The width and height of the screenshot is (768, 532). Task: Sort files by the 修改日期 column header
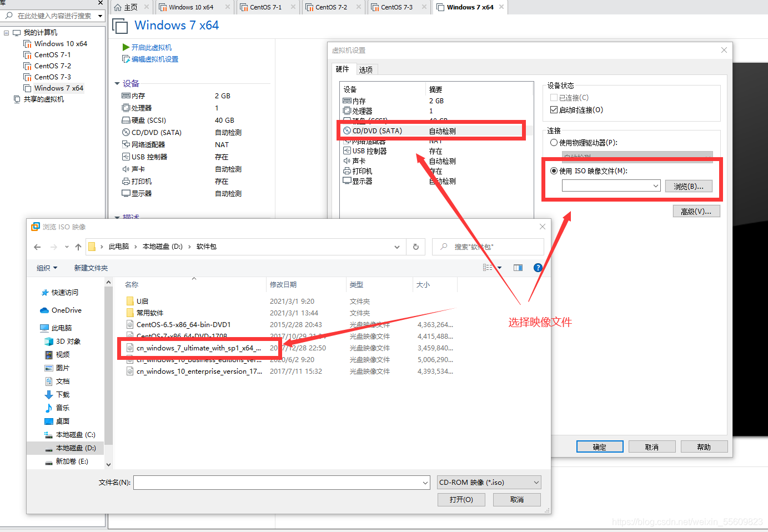coord(283,285)
